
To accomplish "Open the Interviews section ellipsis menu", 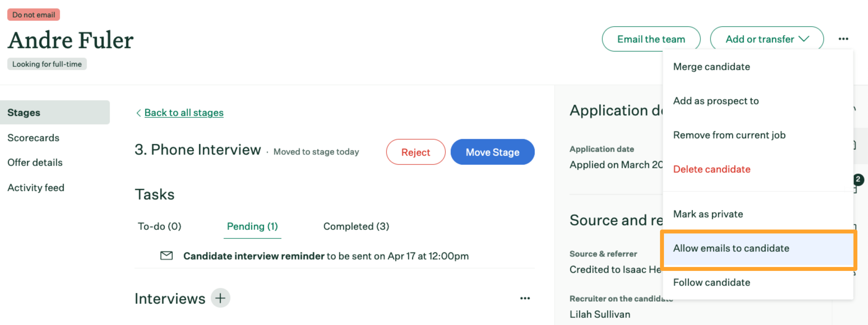I will tap(525, 298).
